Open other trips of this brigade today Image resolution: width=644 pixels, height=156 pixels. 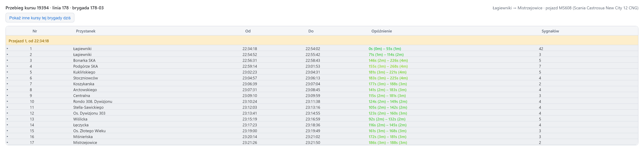40,18
